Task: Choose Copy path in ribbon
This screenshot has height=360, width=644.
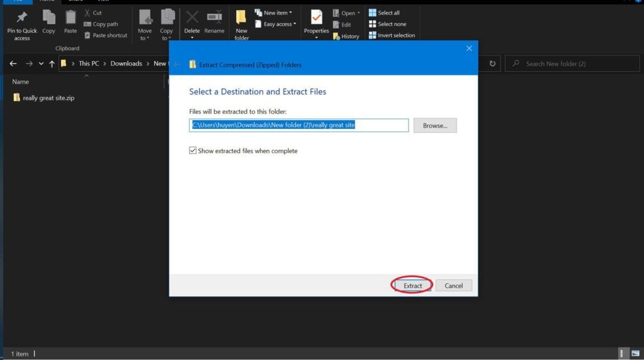Action: click(101, 24)
